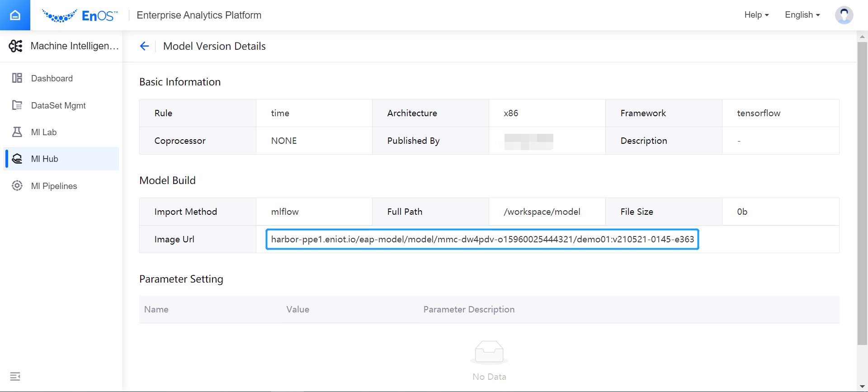Navigate to MI Pipelines menu item
Viewport: 868px width, 392px height.
54,186
